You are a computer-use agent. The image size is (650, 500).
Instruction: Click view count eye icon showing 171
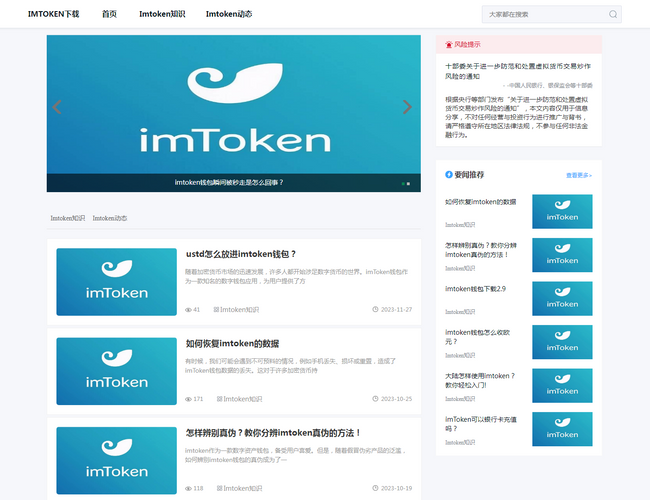tap(188, 399)
